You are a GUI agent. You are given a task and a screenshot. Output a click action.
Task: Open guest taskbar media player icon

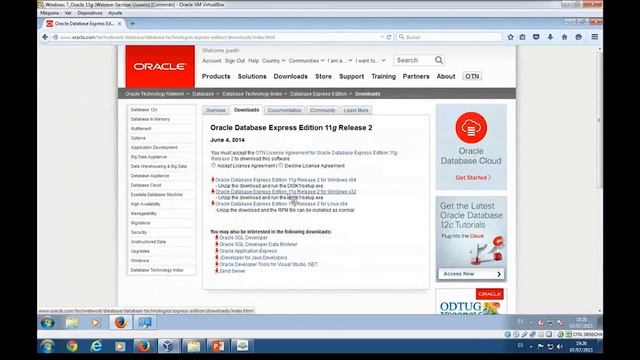(96, 323)
